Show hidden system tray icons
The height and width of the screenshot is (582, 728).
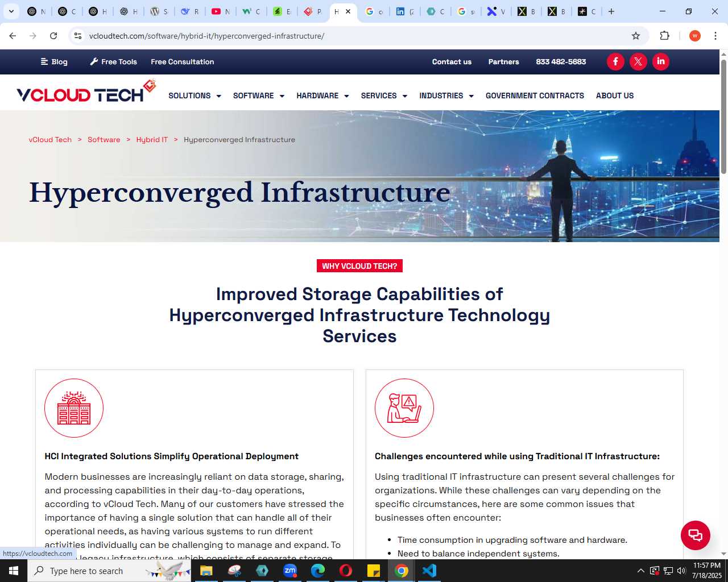click(641, 571)
